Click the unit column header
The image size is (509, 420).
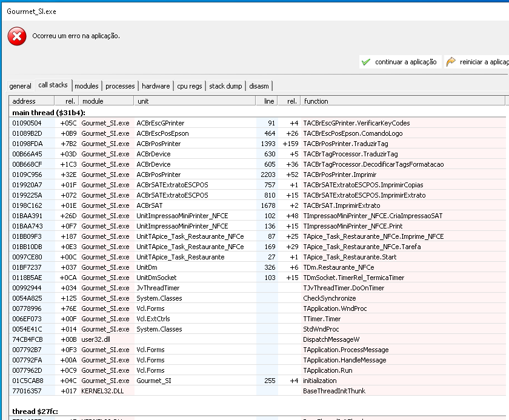pos(195,101)
